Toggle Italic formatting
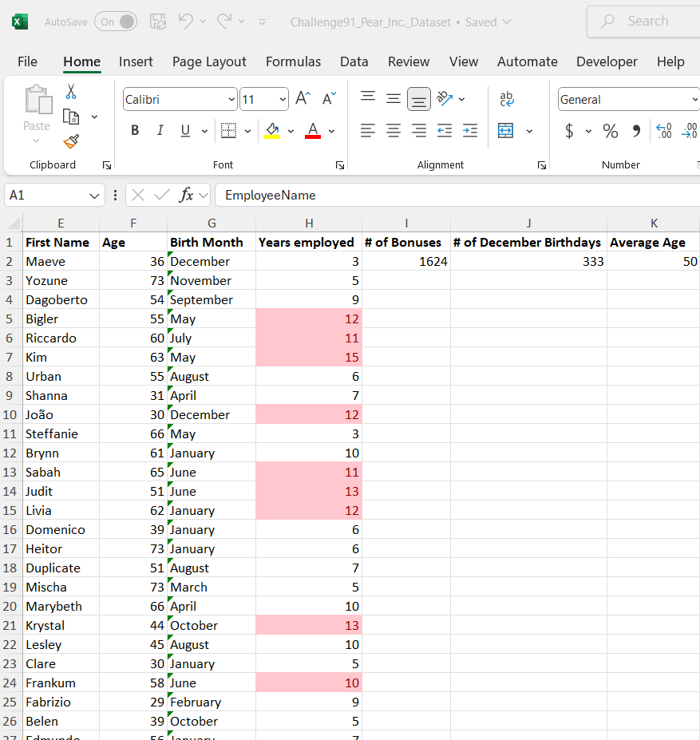Image resolution: width=700 pixels, height=740 pixels. point(160,130)
